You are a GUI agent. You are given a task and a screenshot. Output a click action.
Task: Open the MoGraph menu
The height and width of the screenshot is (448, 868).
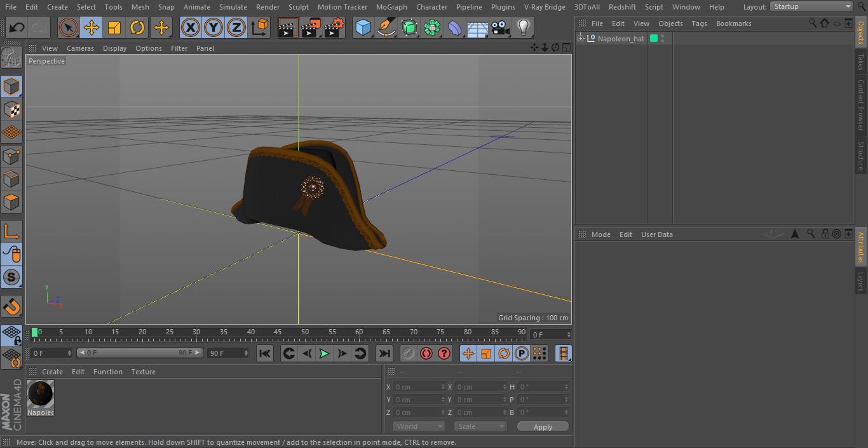[391, 7]
